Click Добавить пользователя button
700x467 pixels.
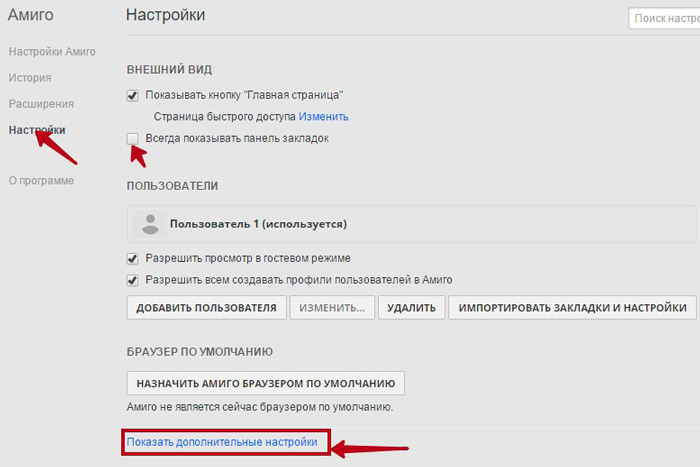(206, 308)
